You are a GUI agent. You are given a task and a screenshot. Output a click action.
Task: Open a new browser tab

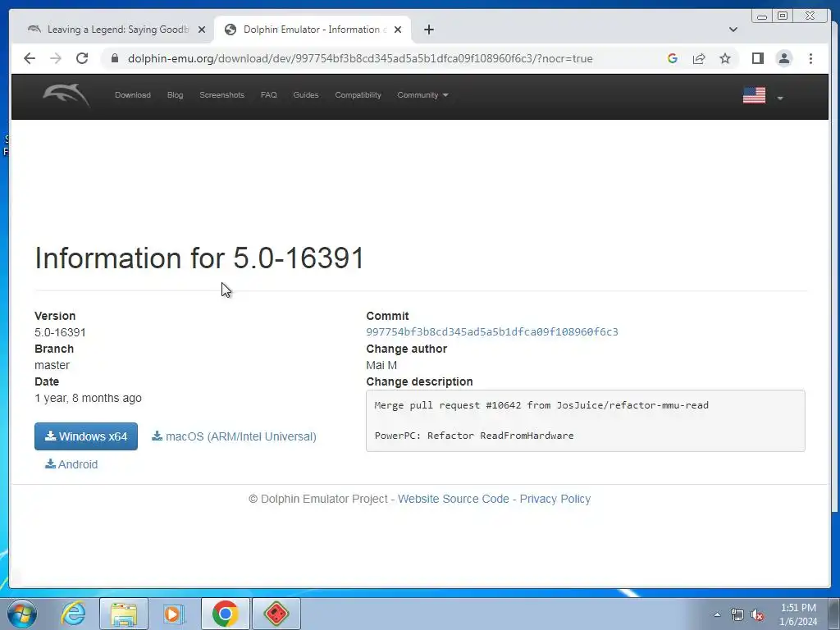click(428, 30)
